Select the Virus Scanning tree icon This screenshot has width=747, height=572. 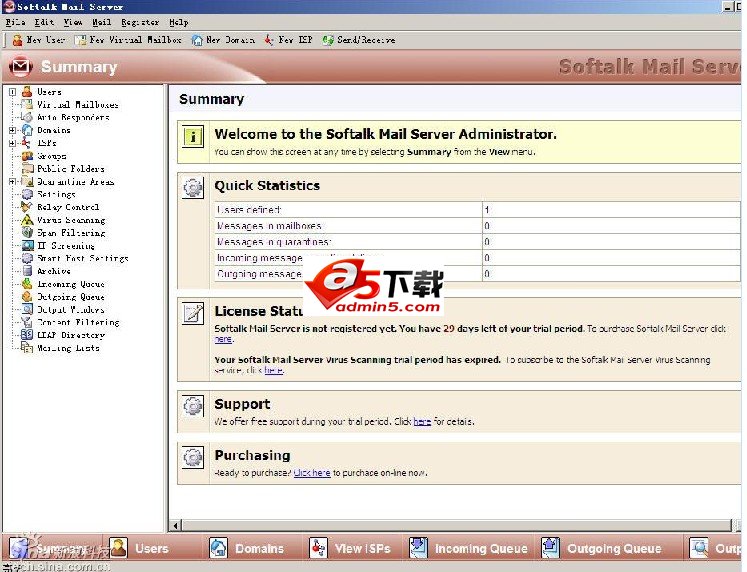pyautogui.click(x=27, y=220)
